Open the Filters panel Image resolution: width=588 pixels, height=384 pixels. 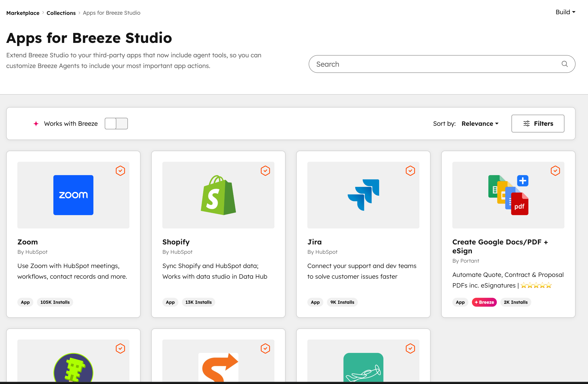click(x=538, y=124)
